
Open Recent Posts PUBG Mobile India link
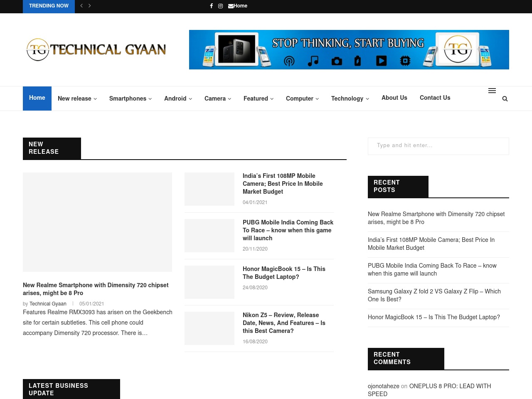click(x=432, y=270)
